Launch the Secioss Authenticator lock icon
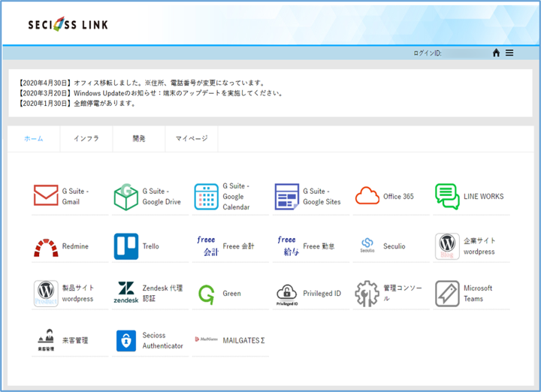541x392 pixels. 126,341
